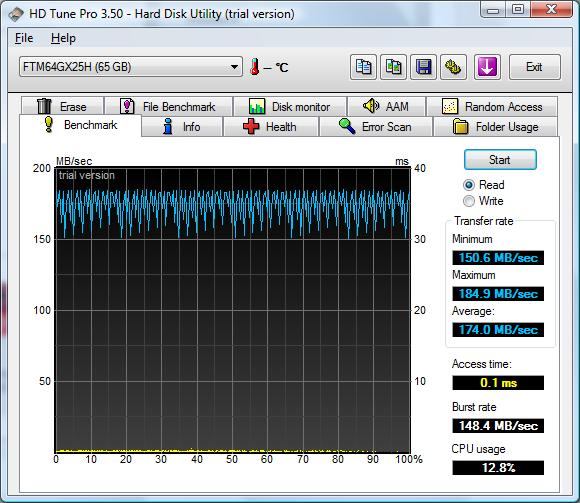
Task: Click the benchmark graph area
Action: pyautogui.click(x=233, y=310)
